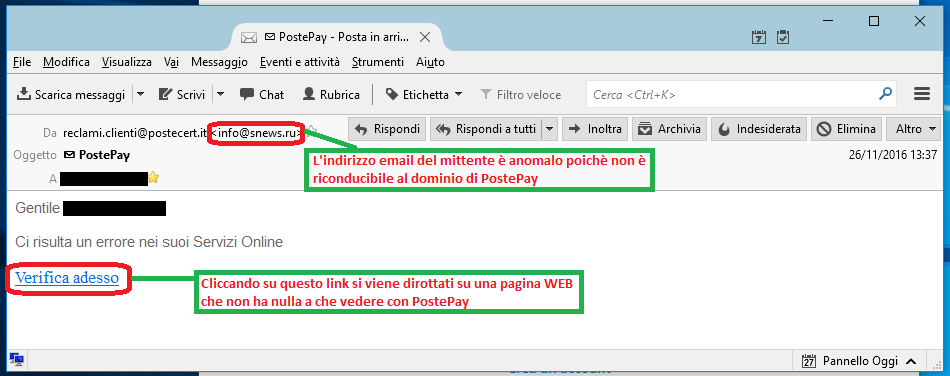This screenshot has width=950, height=376.
Task: Click the search magnifier icon
Action: (885, 94)
